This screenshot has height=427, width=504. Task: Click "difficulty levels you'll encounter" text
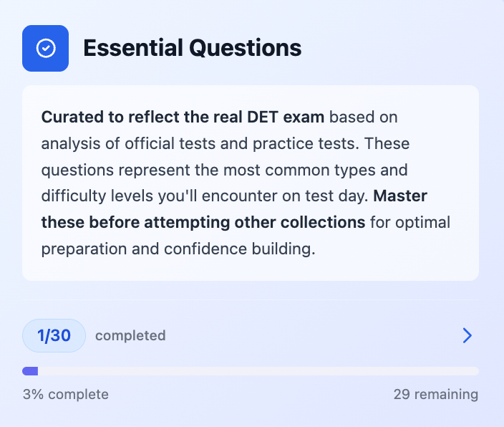(x=150, y=196)
